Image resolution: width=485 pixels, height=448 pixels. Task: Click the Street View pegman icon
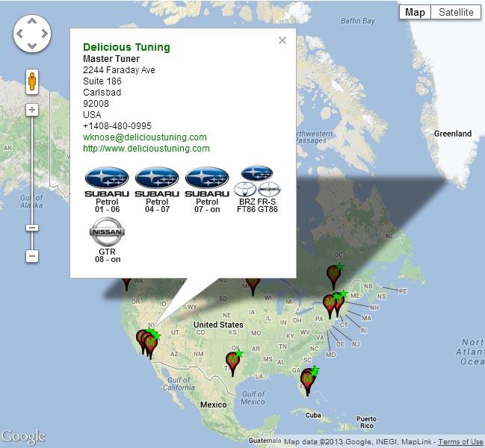(32, 81)
